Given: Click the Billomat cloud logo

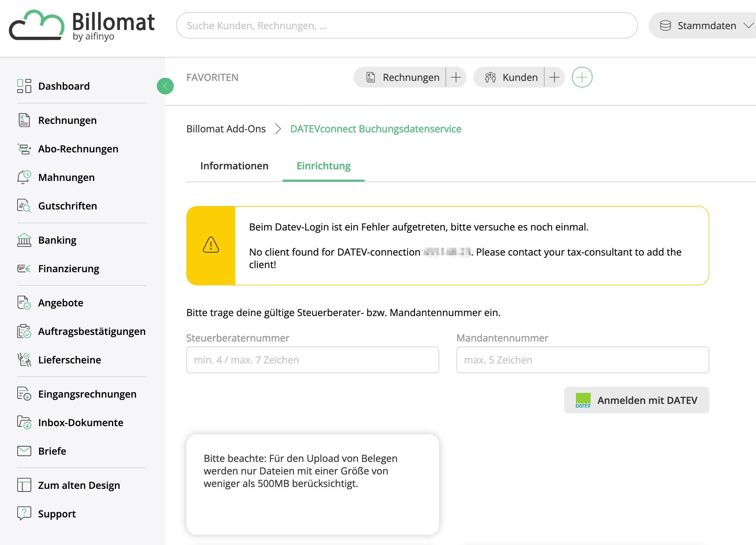Looking at the screenshot, I should pos(37,25).
